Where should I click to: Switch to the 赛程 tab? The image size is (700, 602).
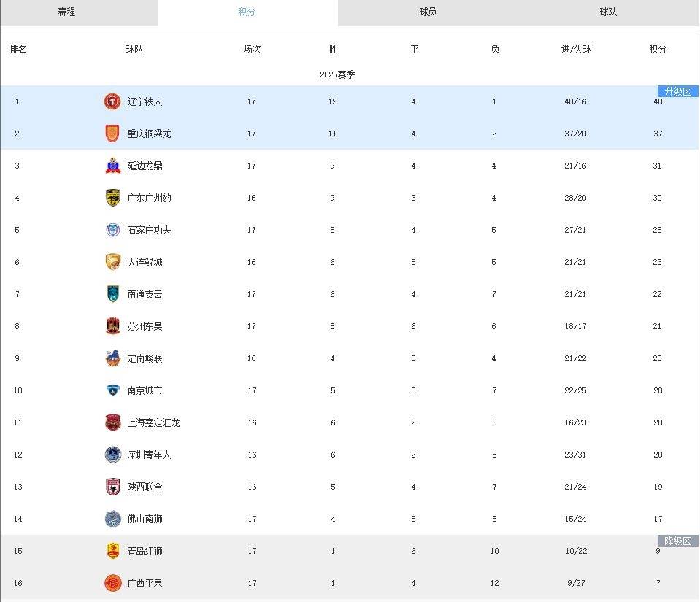coord(66,12)
